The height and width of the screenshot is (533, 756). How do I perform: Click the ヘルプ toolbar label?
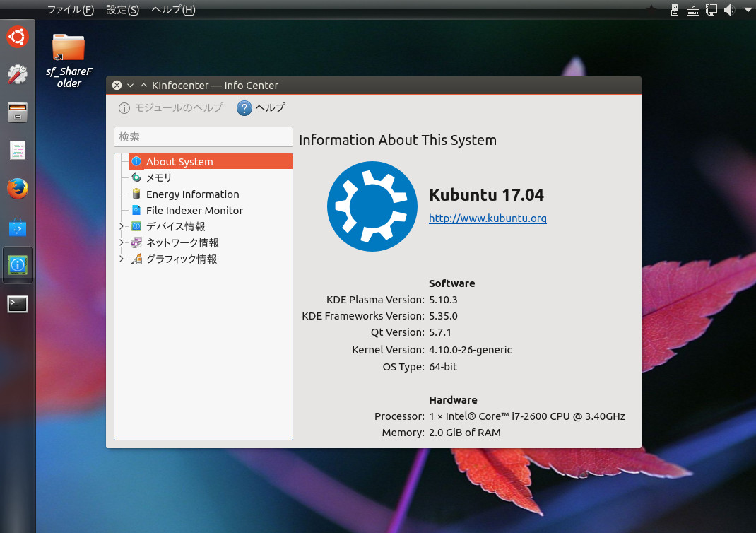click(x=270, y=108)
